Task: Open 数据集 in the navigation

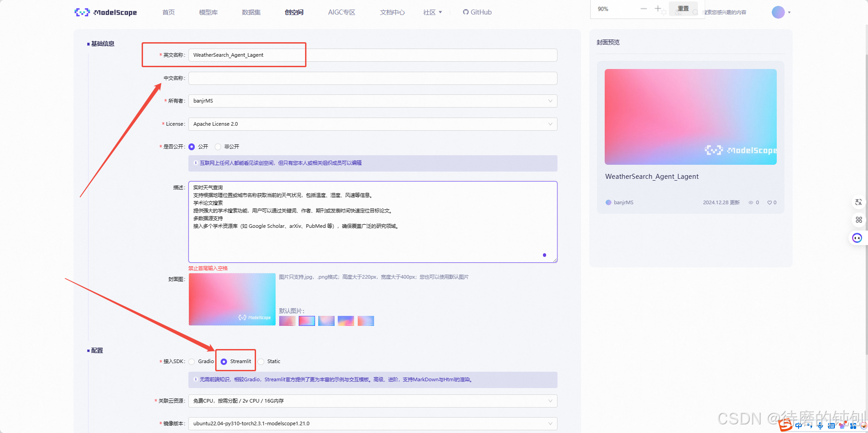Action: (x=251, y=12)
